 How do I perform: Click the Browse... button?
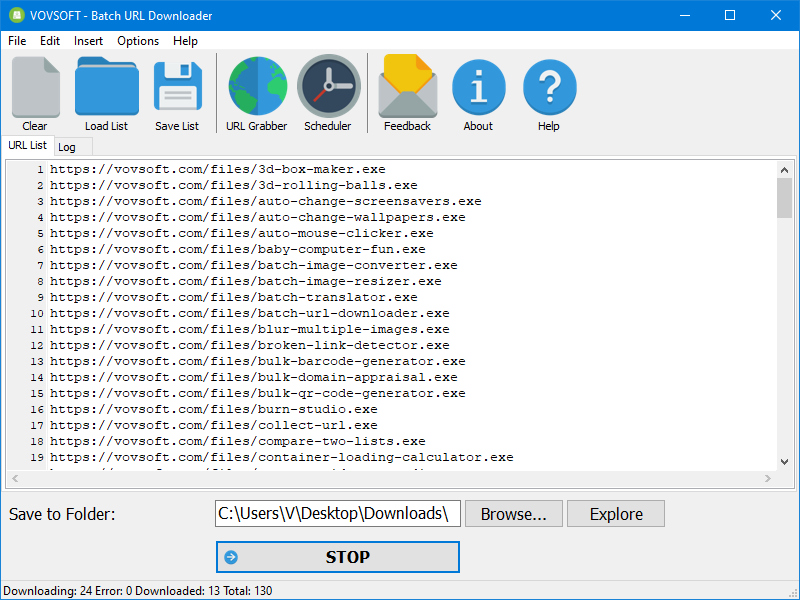[x=514, y=514]
